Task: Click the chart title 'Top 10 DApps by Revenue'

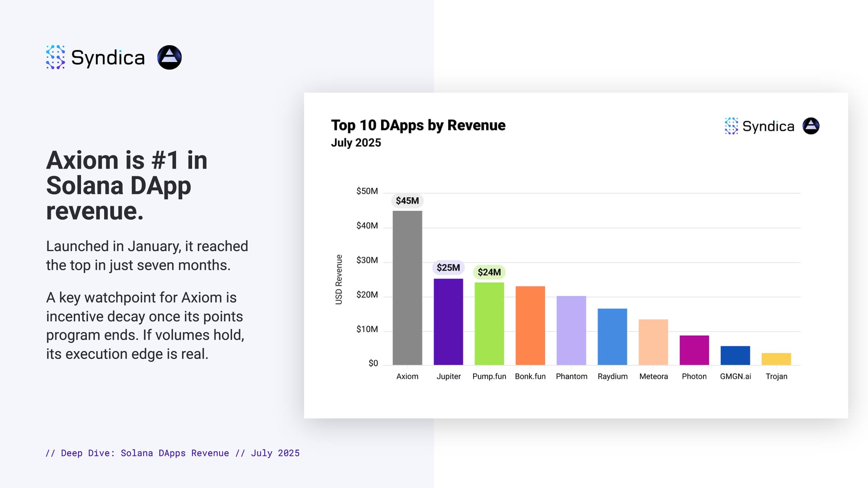Action: coord(418,125)
